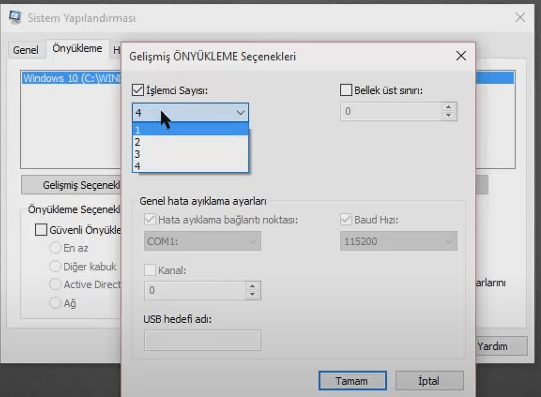Toggle the Baud Hızı checkbox
This screenshot has height=397, width=541.
346,219
